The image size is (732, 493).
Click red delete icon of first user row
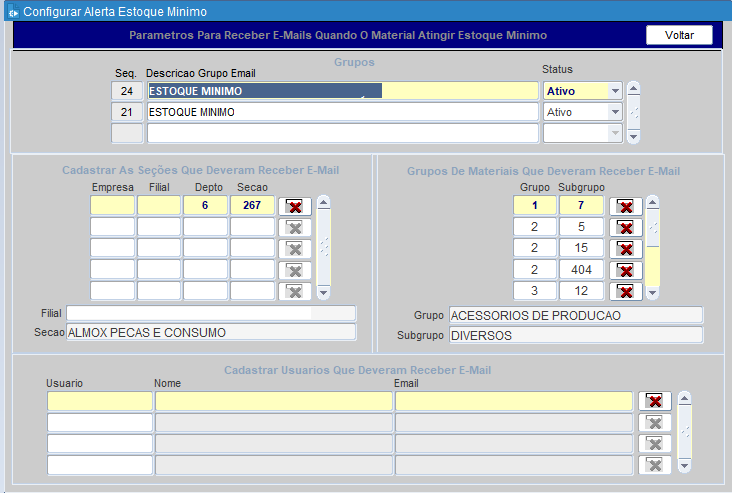[655, 401]
